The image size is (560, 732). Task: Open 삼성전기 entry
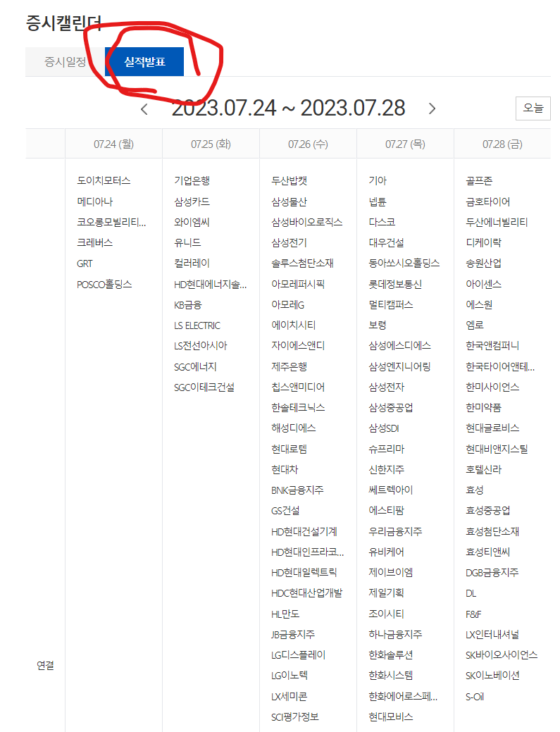point(290,243)
